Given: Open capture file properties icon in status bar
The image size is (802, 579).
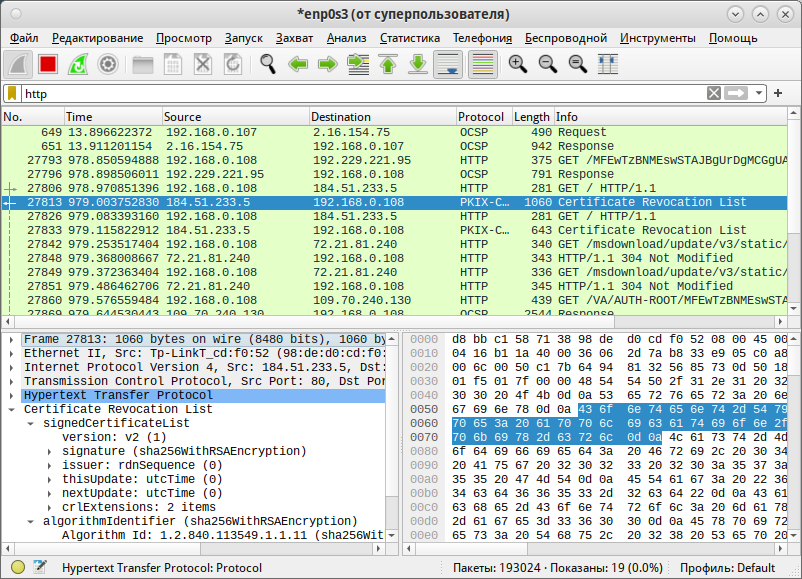Looking at the screenshot, I should click(x=40, y=567).
